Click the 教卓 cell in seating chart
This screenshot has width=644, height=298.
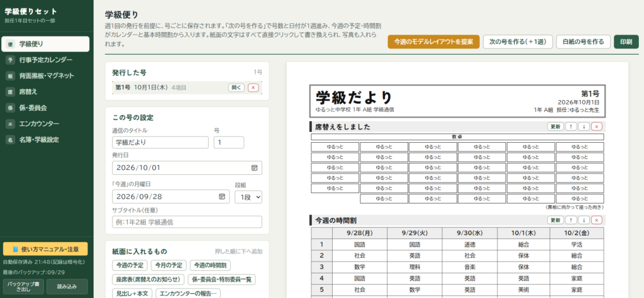pos(457,136)
